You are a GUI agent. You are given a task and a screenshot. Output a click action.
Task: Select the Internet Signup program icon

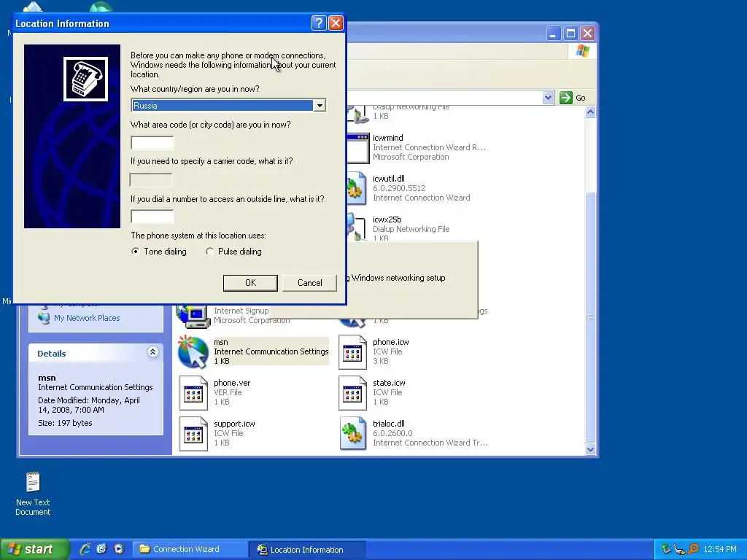193,316
